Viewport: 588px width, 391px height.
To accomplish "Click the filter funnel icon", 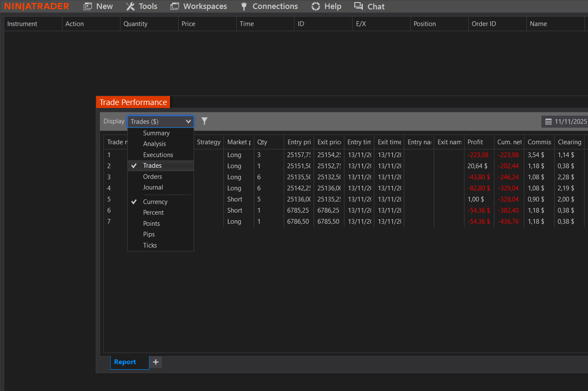I will tap(204, 121).
